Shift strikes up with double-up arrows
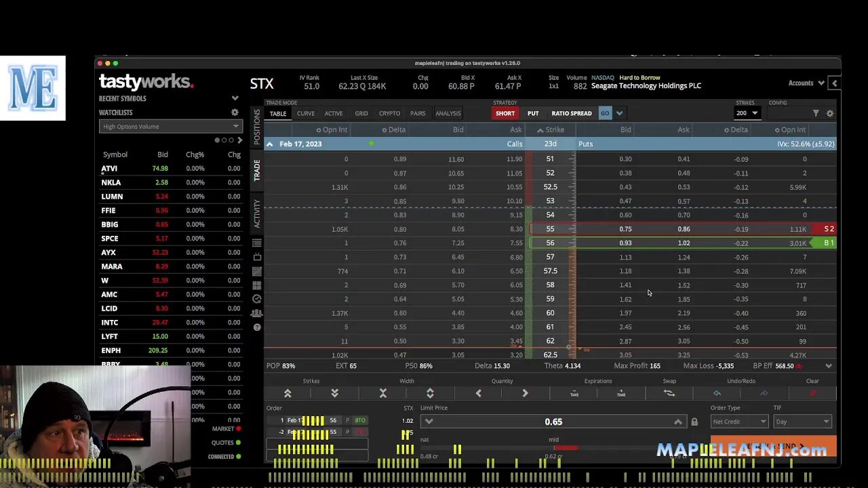The width and height of the screenshot is (868, 488). point(288,393)
